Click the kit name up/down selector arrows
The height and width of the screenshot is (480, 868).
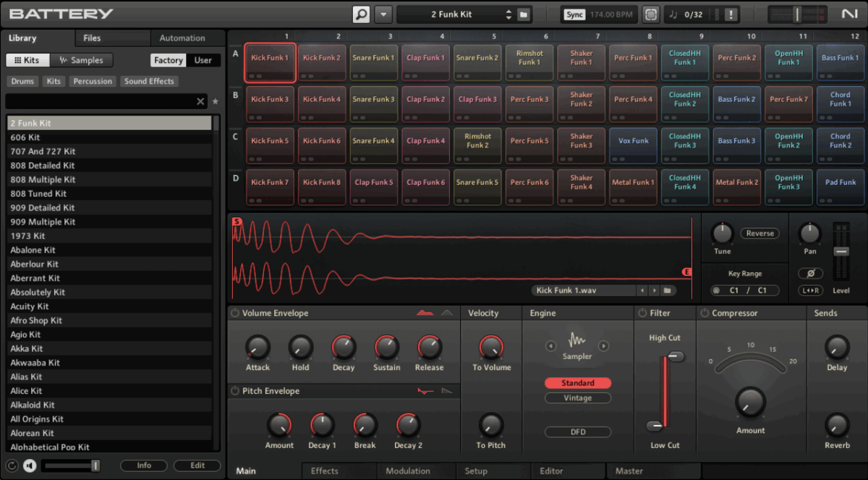pos(509,14)
